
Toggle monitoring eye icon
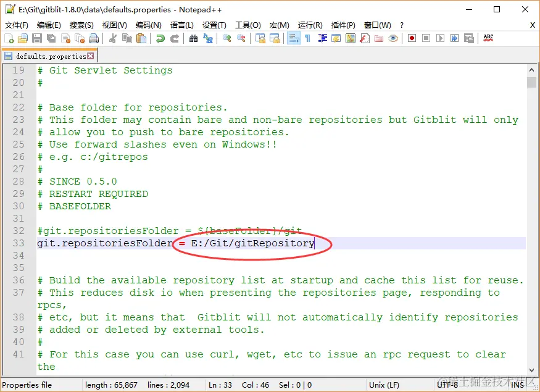[393, 38]
